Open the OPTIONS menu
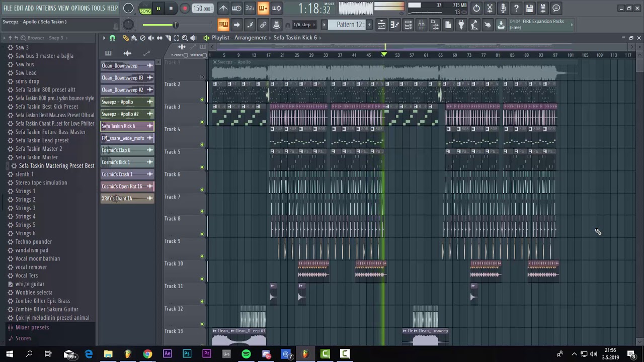The image size is (644, 362). pyautogui.click(x=80, y=8)
